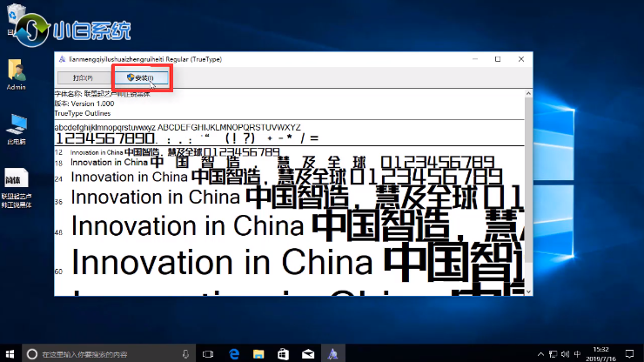Click the volume speaker icon
The image size is (644, 362).
tap(565, 354)
